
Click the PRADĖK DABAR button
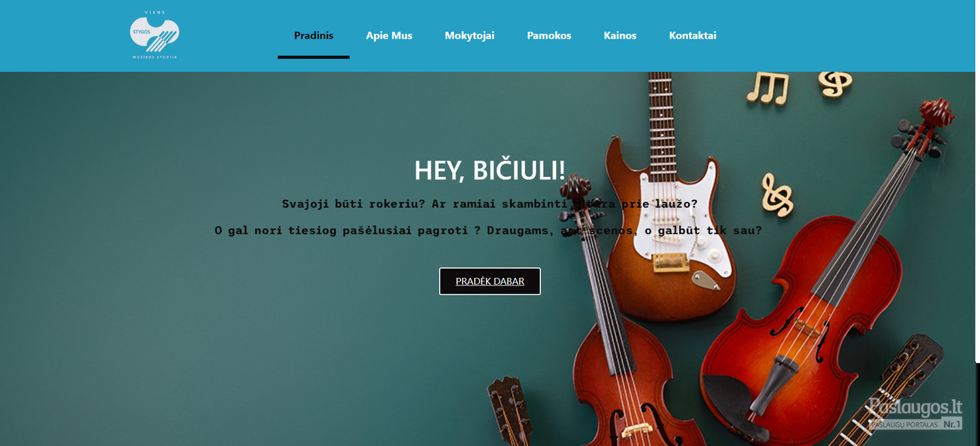[490, 281]
